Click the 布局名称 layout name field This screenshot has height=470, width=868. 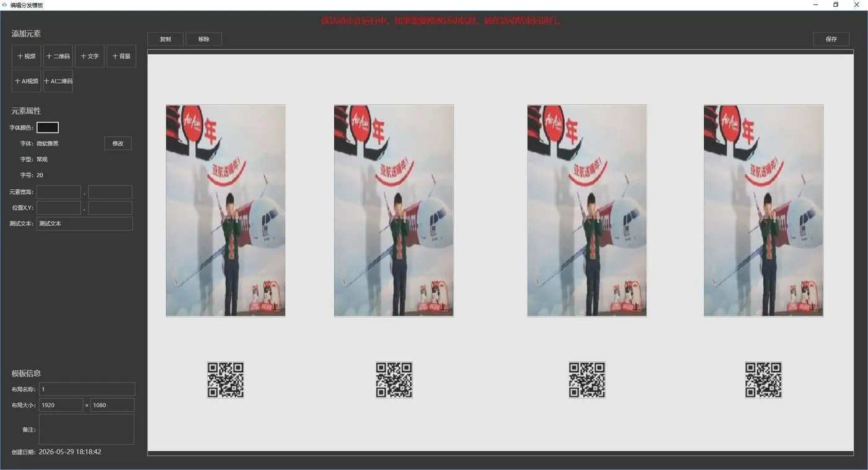click(x=87, y=389)
